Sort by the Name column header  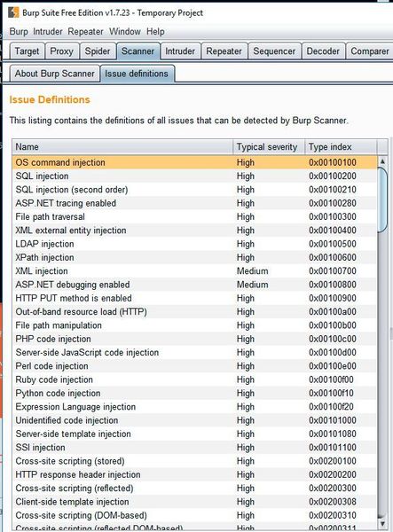click(x=122, y=147)
